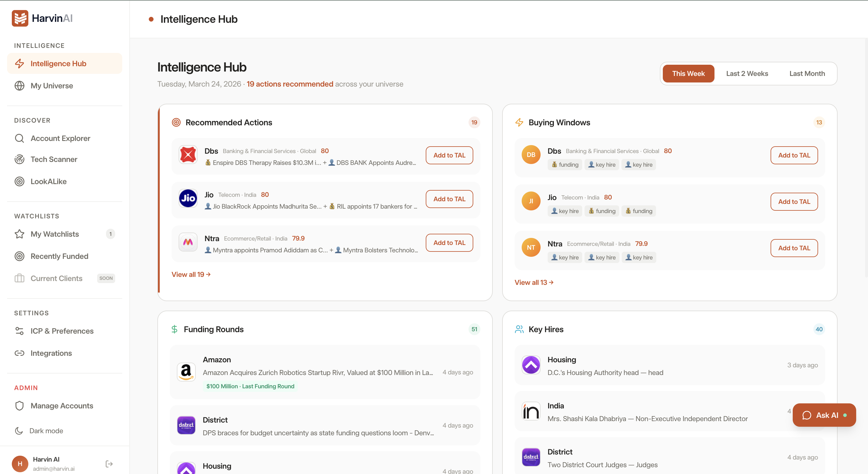
Task: Open Intelligence Hub from sidebar
Action: click(x=65, y=64)
